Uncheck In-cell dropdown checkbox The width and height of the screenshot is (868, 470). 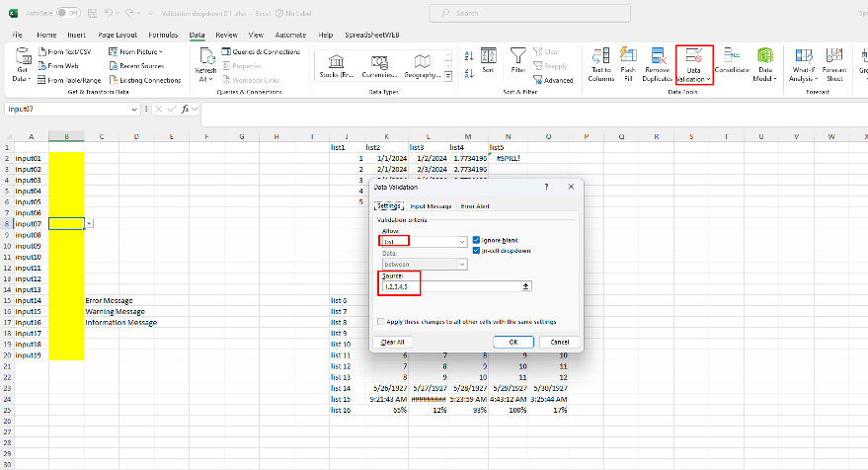pos(476,250)
